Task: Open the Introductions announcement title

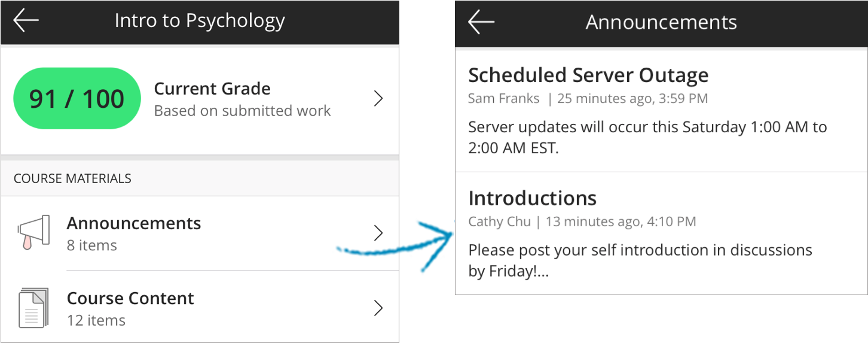Action: pos(532,198)
